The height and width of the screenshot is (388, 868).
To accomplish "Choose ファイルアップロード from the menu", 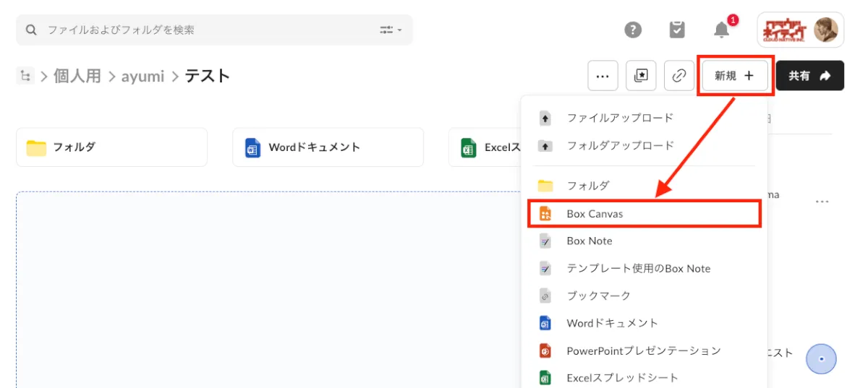I will click(619, 118).
